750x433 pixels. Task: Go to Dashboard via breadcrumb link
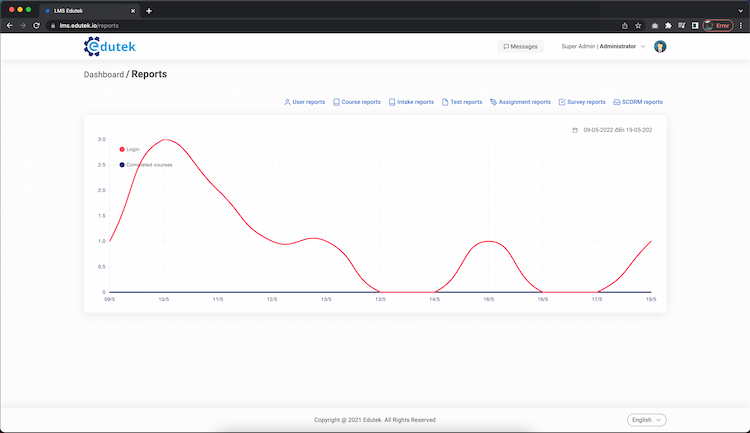tap(104, 75)
